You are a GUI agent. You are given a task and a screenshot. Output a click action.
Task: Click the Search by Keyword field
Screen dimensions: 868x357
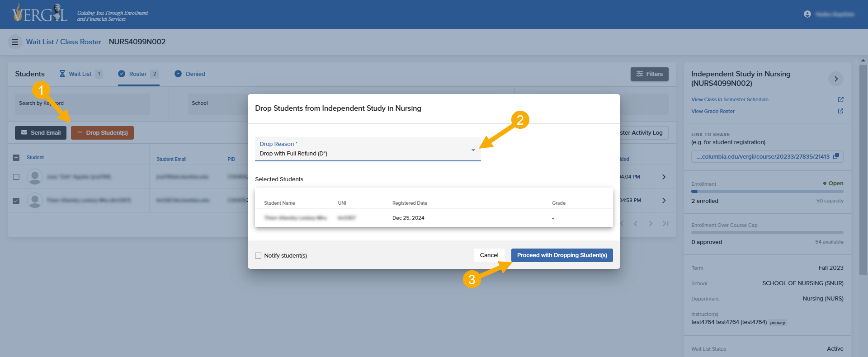click(82, 103)
